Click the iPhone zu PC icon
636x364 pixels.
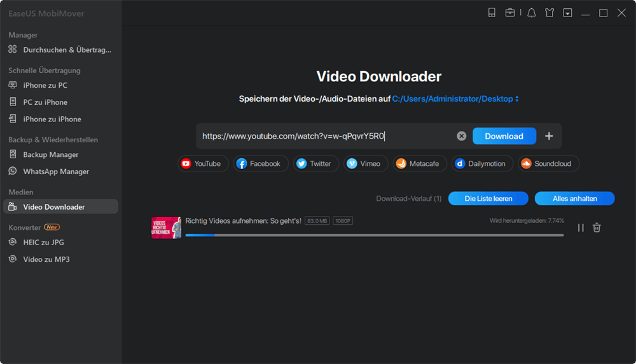coord(13,84)
